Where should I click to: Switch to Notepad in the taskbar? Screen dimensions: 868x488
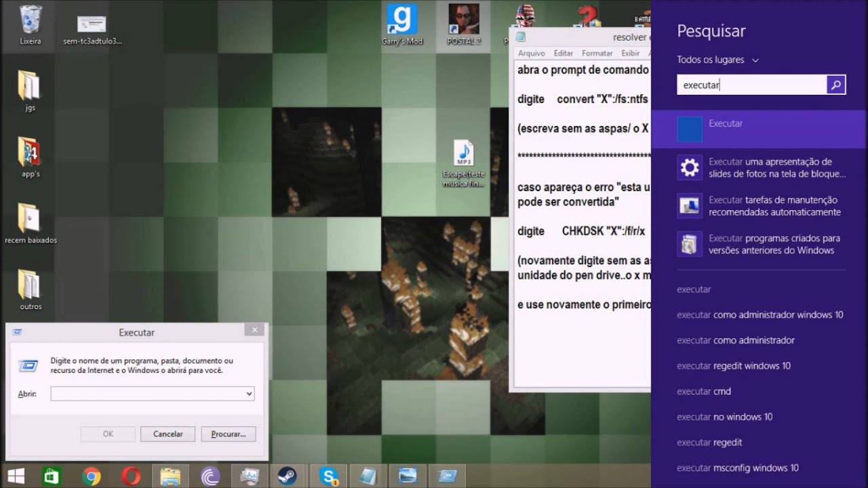pos(368,476)
